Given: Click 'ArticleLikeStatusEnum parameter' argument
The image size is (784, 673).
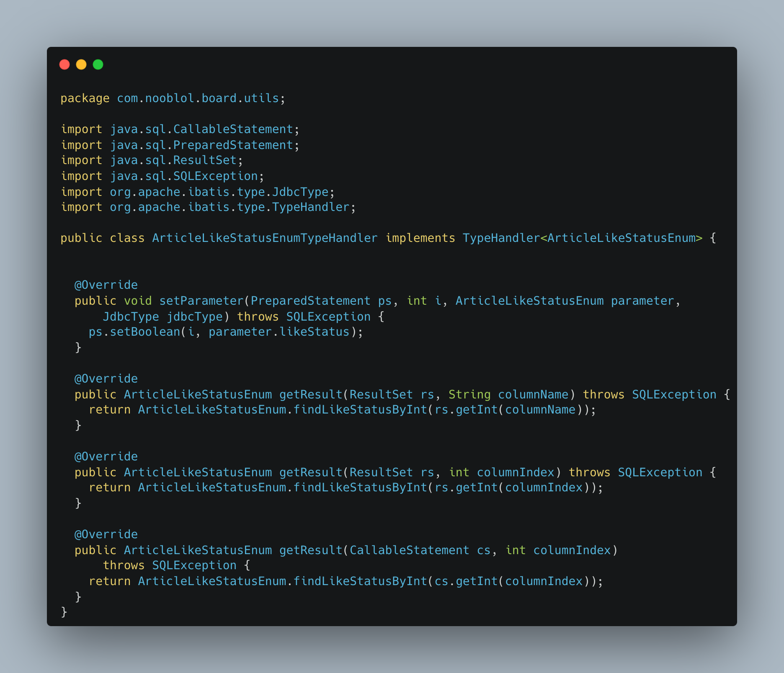Looking at the screenshot, I should [565, 301].
